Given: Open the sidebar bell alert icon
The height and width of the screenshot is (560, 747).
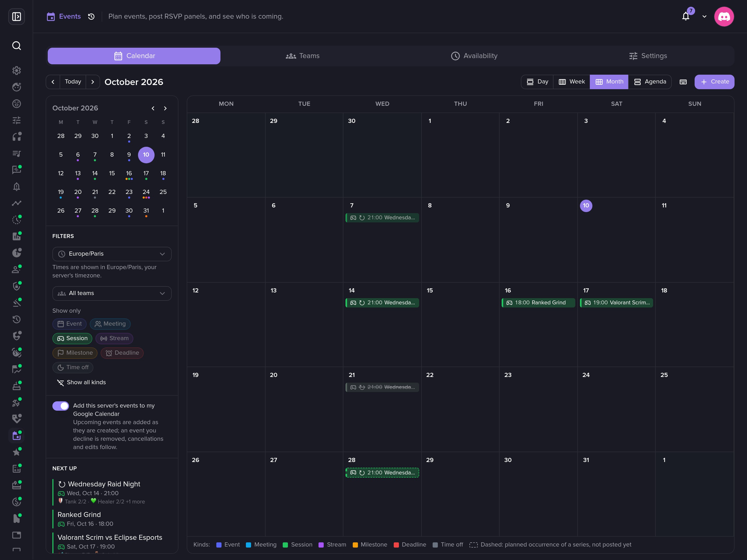Looking at the screenshot, I should click(17, 187).
